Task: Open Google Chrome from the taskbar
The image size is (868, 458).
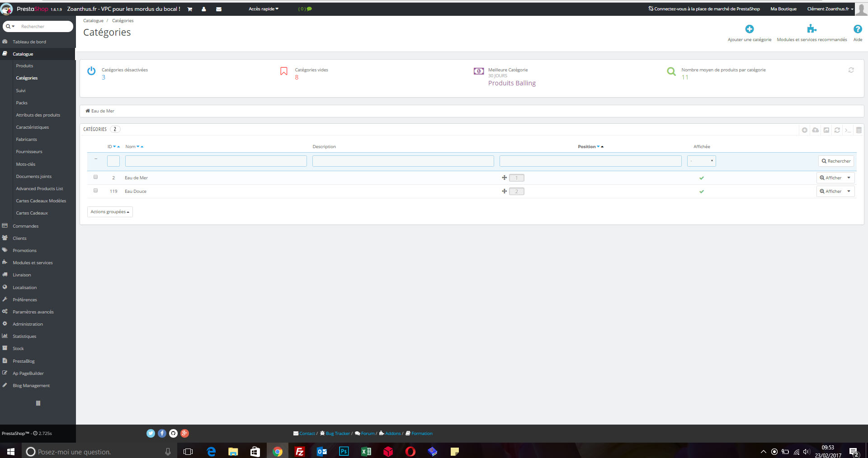Action: (x=278, y=451)
